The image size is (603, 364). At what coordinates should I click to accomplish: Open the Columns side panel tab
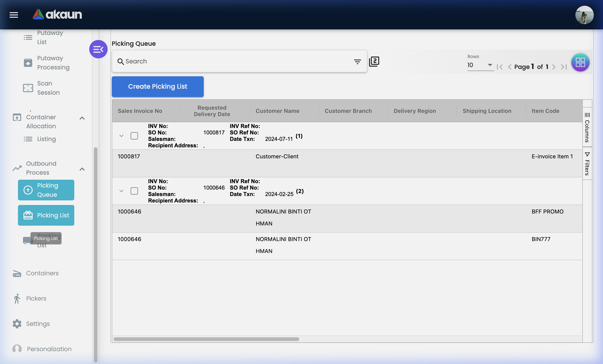click(587, 128)
